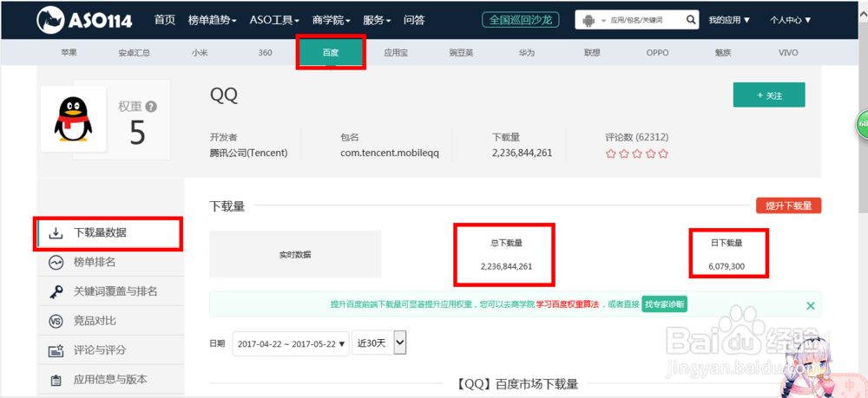This screenshot has height=398, width=868.
Task: Open 竞品对比 in the sidebar
Action: click(111, 321)
